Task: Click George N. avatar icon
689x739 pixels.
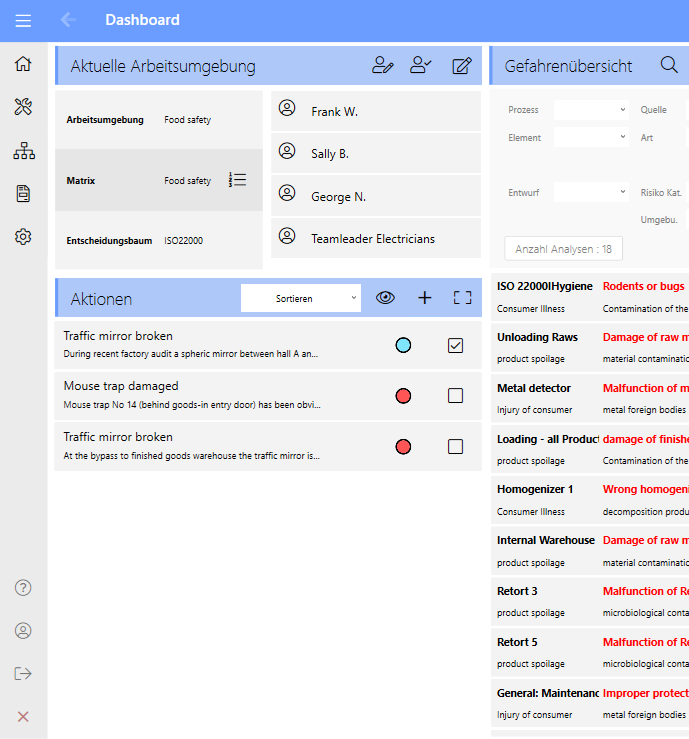Action: pos(287,193)
